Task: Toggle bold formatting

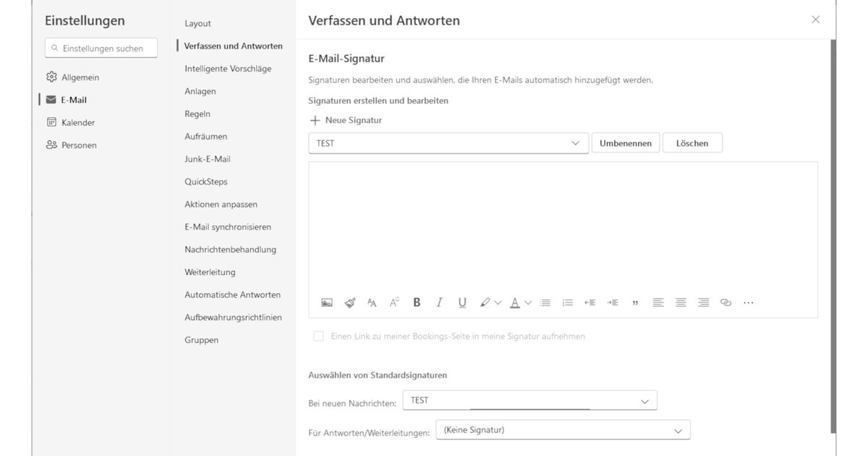Action: coord(417,302)
